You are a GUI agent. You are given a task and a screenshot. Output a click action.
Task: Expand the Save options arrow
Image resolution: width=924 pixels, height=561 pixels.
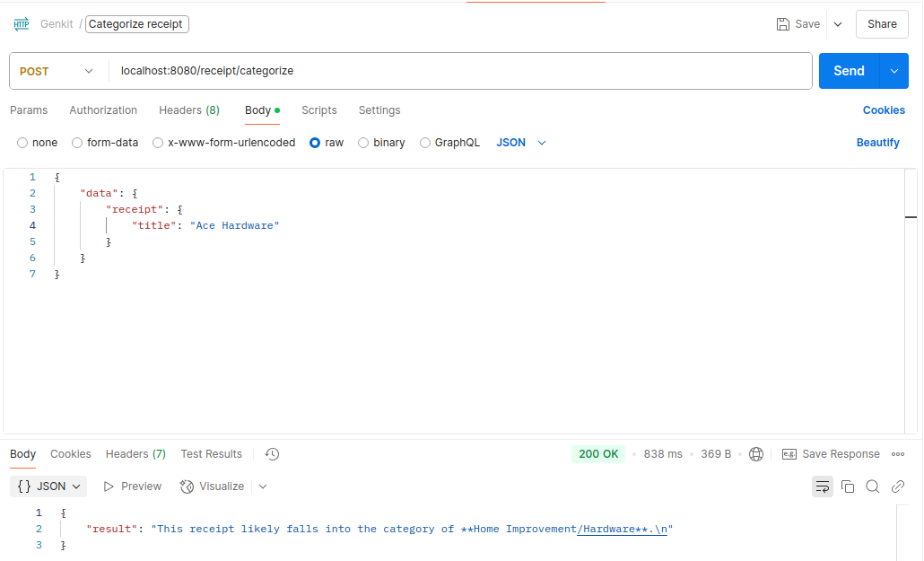pos(838,24)
